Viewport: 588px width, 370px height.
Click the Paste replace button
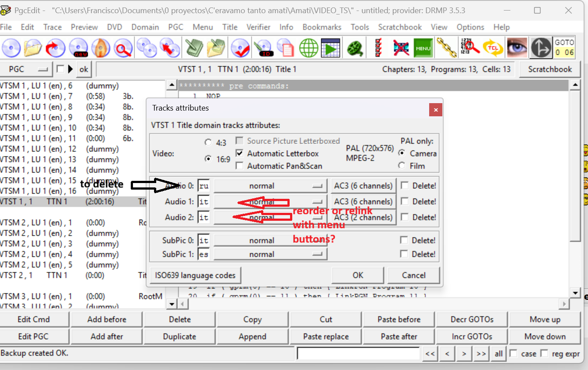pyautogui.click(x=326, y=337)
